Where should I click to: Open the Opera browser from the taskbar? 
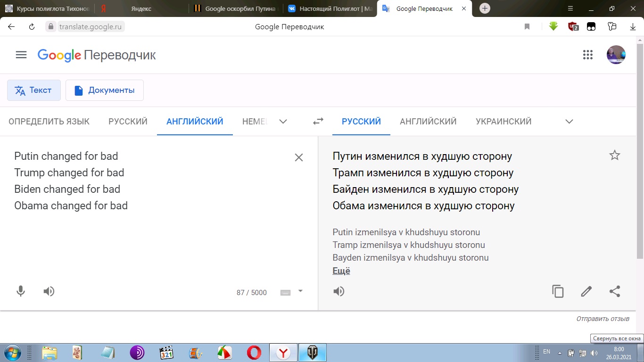tap(254, 353)
